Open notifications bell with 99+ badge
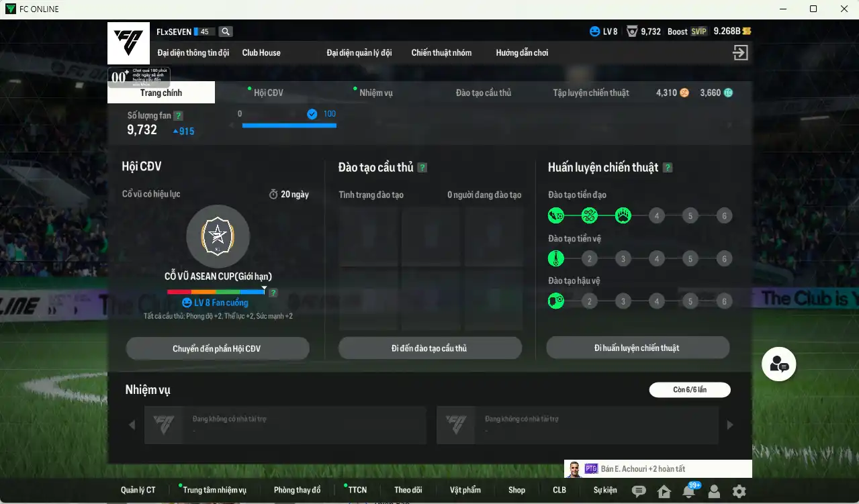This screenshot has width=859, height=504. point(689,491)
